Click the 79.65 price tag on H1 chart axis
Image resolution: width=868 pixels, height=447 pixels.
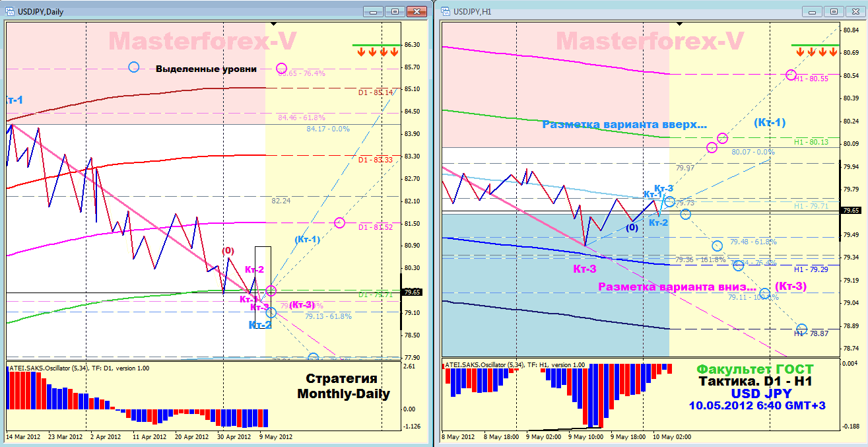[x=850, y=211]
